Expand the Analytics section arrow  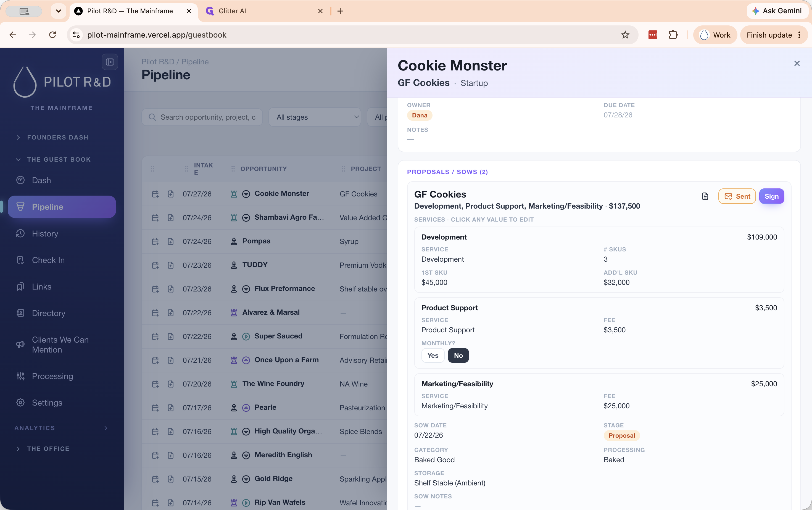(106, 428)
